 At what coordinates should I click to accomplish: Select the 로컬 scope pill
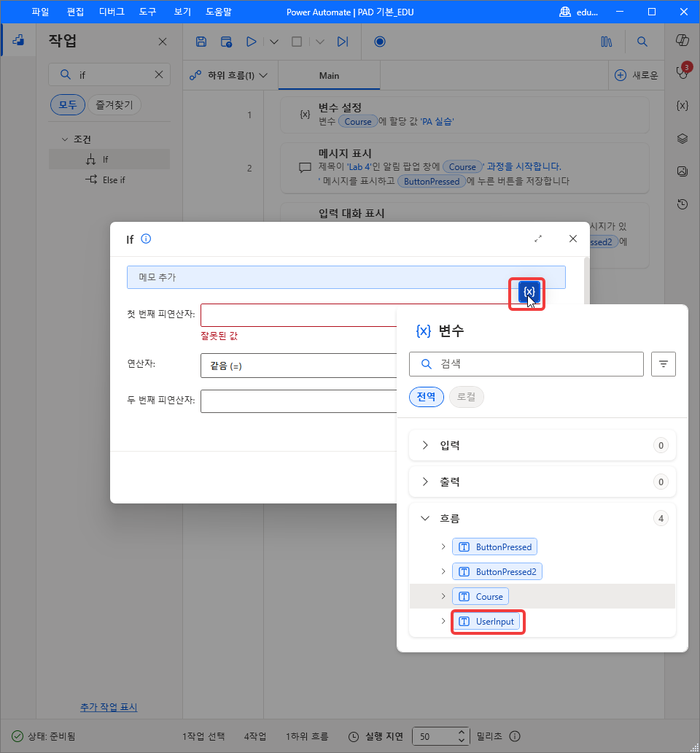click(x=467, y=397)
